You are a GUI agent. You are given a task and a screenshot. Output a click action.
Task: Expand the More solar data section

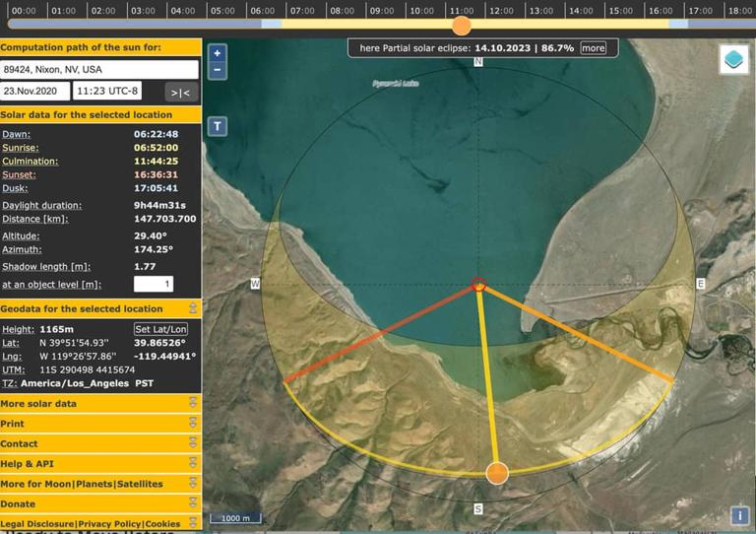[100, 404]
